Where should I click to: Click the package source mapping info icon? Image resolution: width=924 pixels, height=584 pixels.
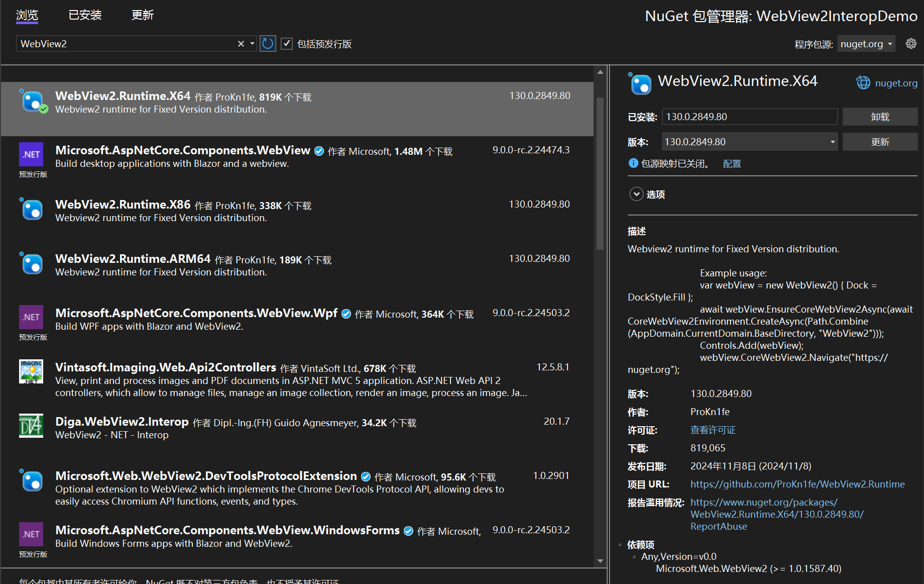(633, 163)
